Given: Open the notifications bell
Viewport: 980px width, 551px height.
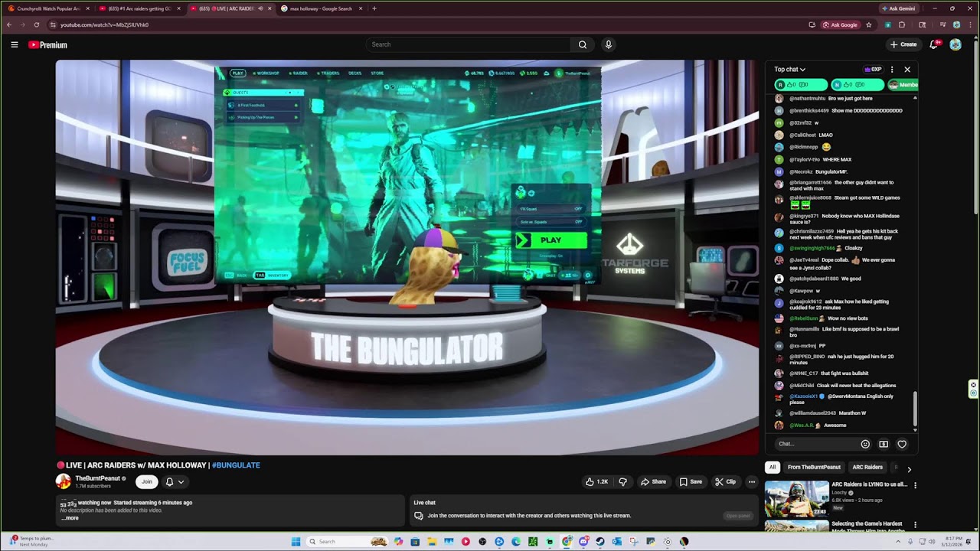Looking at the screenshot, I should coord(934,44).
